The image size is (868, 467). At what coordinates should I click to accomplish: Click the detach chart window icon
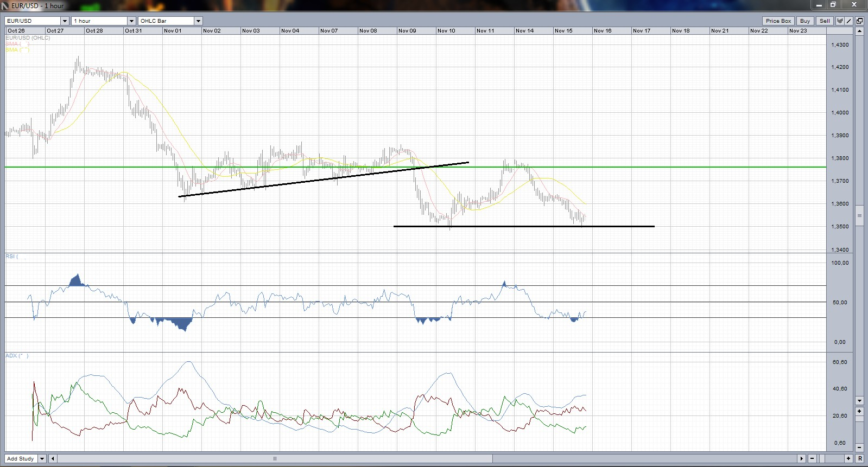tap(859, 21)
